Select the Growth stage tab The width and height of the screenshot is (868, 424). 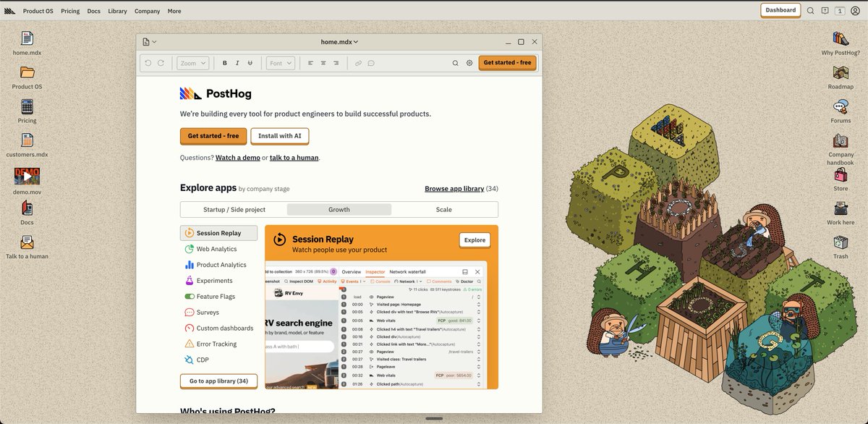pyautogui.click(x=339, y=209)
